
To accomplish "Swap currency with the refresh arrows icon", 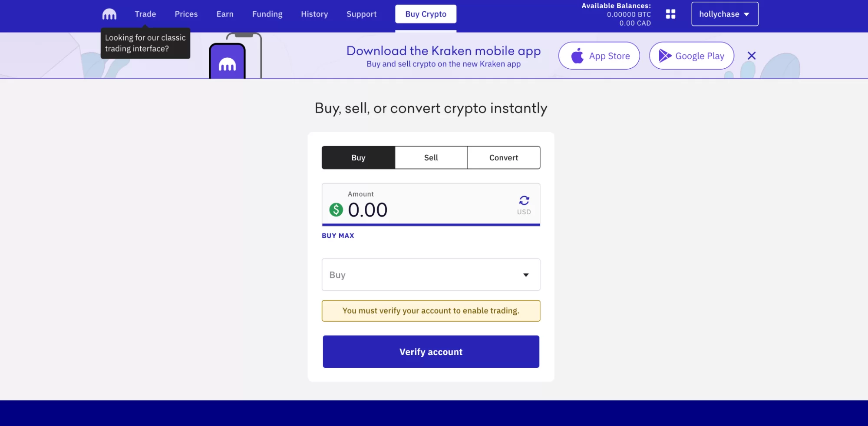I will (524, 200).
